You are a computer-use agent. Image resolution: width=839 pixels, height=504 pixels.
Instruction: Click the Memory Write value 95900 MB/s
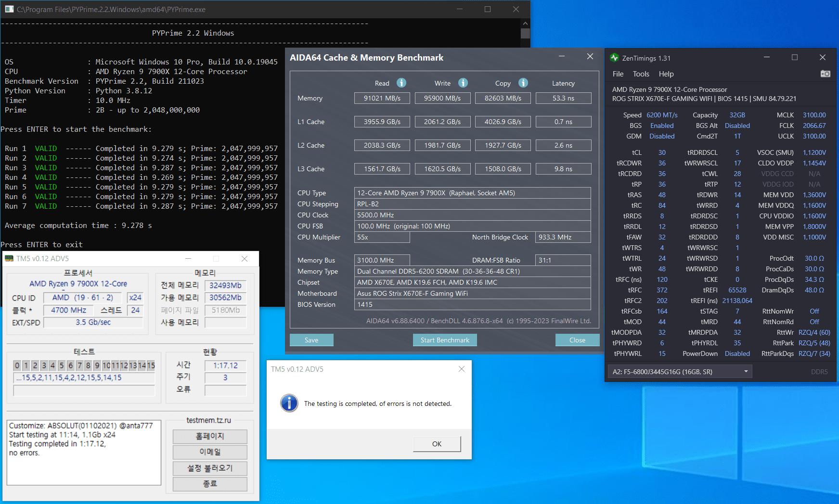[442, 98]
